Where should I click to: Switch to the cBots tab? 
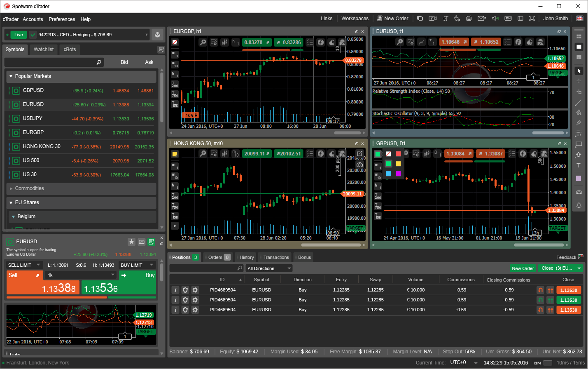tap(70, 49)
